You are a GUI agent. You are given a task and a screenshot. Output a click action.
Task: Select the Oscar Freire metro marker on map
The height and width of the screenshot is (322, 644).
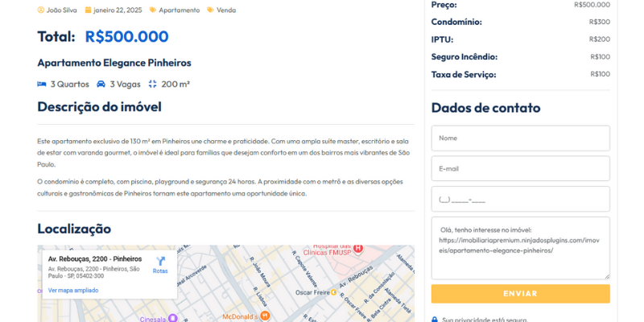pyautogui.click(x=333, y=291)
